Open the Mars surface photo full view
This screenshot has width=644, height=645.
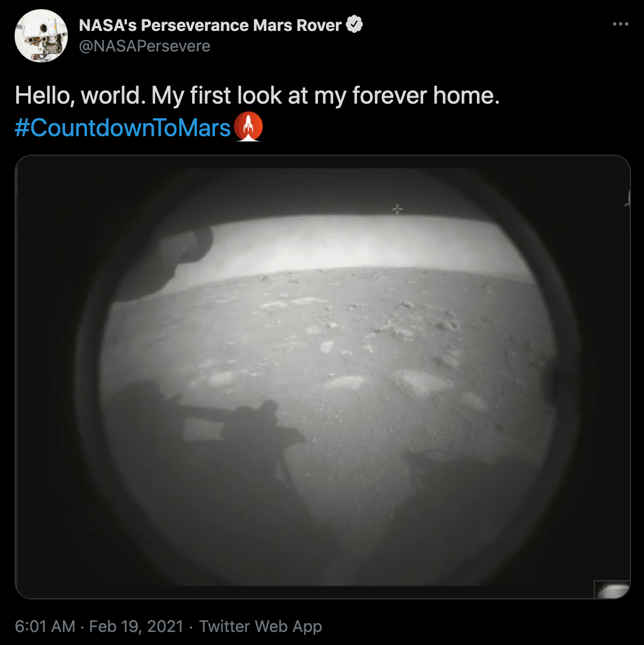click(323, 377)
